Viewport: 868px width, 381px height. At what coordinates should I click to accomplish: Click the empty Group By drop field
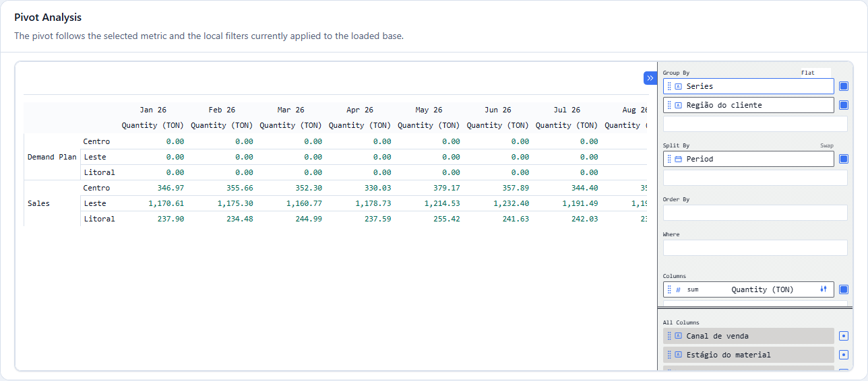pyautogui.click(x=755, y=124)
